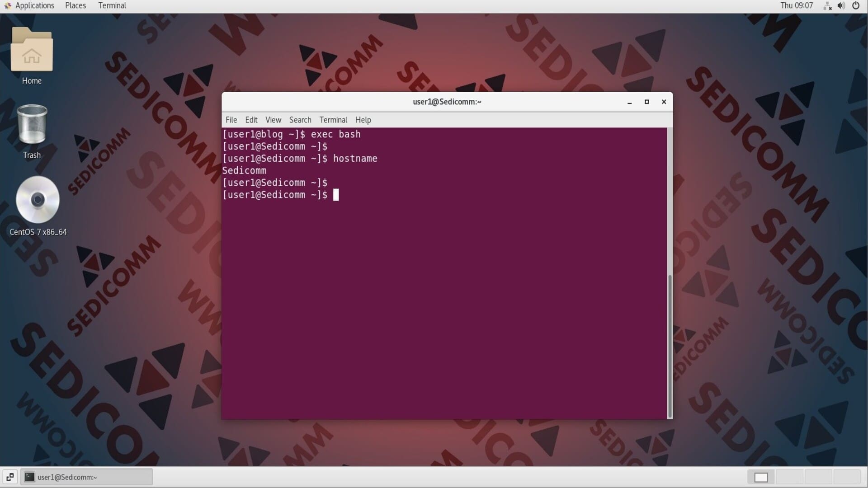Screen dimensions: 868x488
Task: Open the terminal Edit menu
Action: (x=251, y=120)
